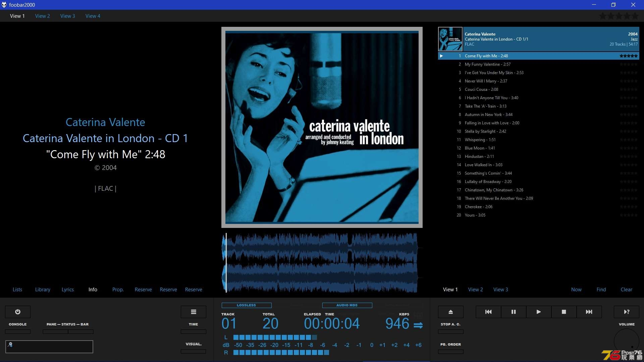
Task: Pause the current playback
Action: click(514, 312)
